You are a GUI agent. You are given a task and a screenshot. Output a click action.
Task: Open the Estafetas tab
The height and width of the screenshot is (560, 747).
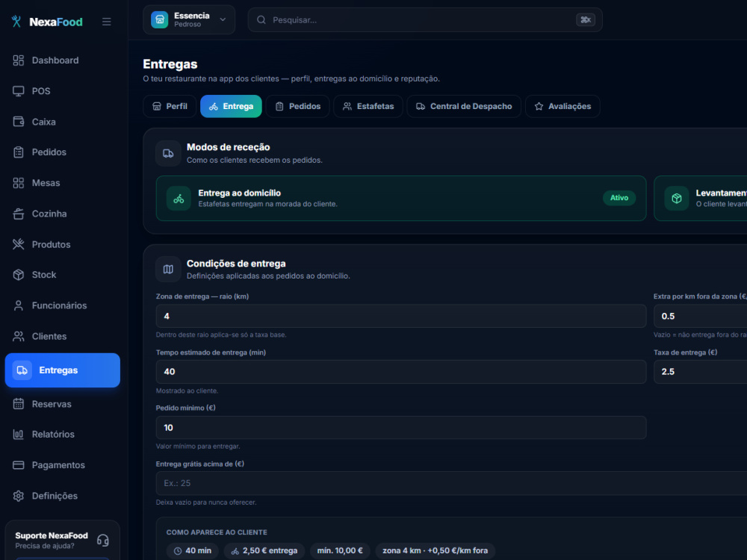coord(368,106)
